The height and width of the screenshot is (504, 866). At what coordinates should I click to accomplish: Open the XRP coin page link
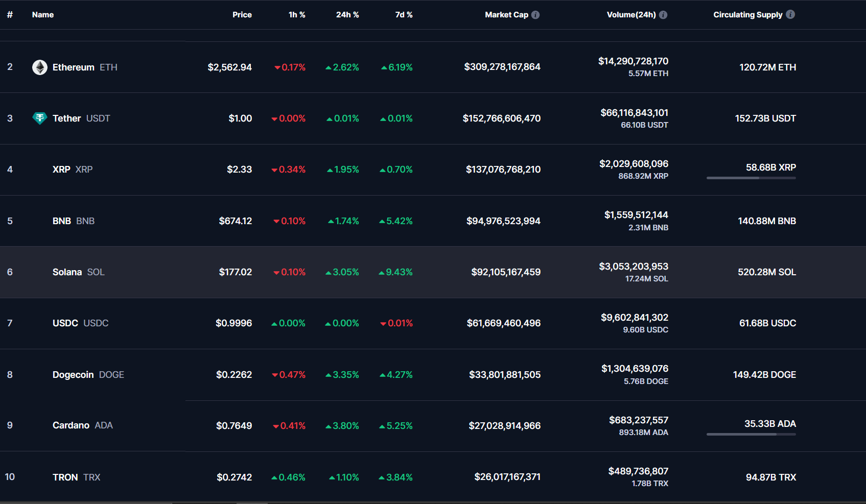73,170
